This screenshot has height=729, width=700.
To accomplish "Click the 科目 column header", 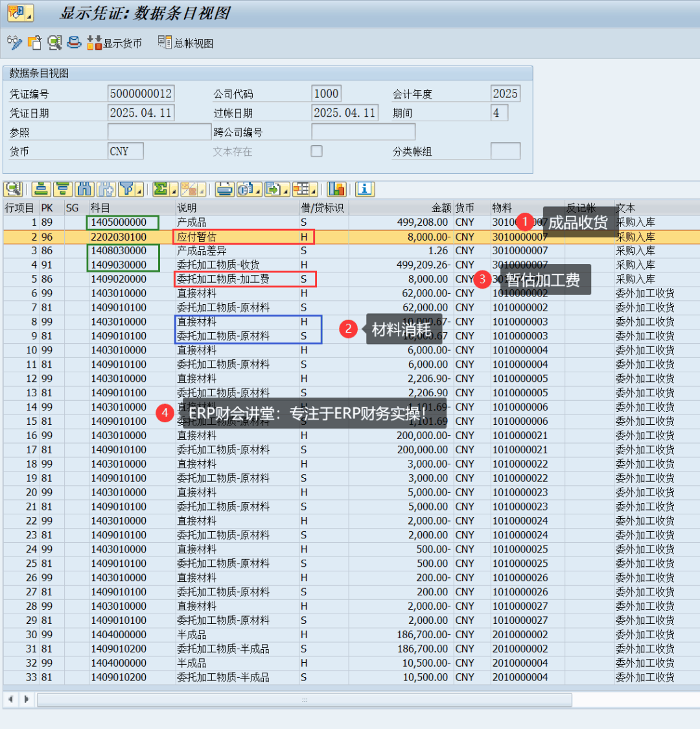I will [100, 208].
